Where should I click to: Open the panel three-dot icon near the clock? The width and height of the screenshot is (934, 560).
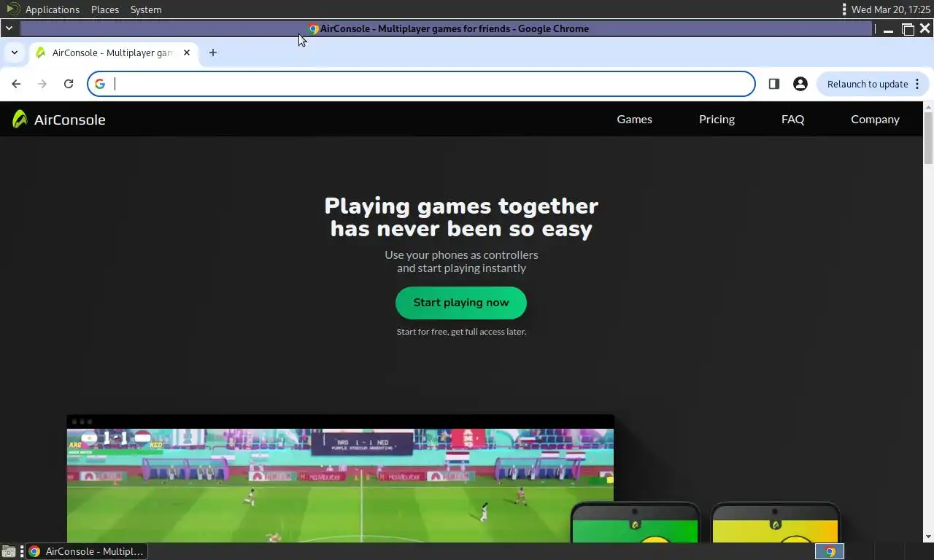(844, 9)
